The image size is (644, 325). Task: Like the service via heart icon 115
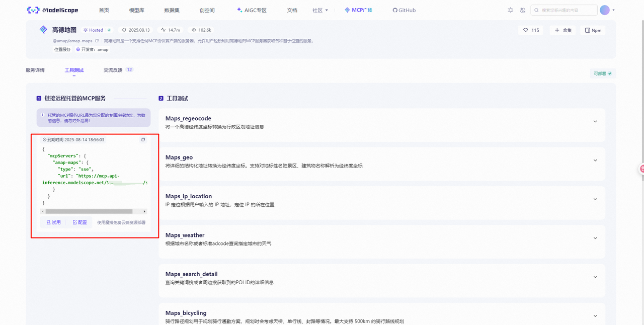[x=531, y=30]
